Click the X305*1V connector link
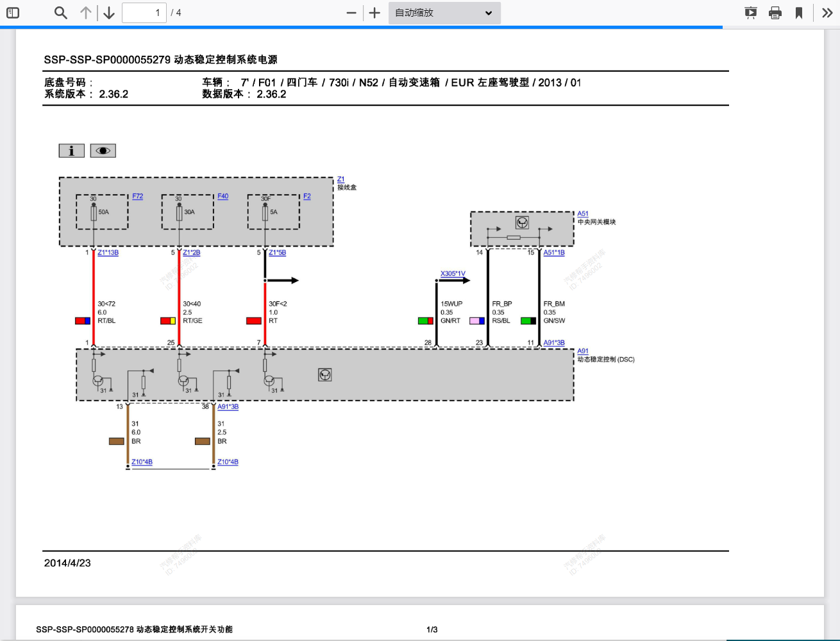 pyautogui.click(x=453, y=274)
